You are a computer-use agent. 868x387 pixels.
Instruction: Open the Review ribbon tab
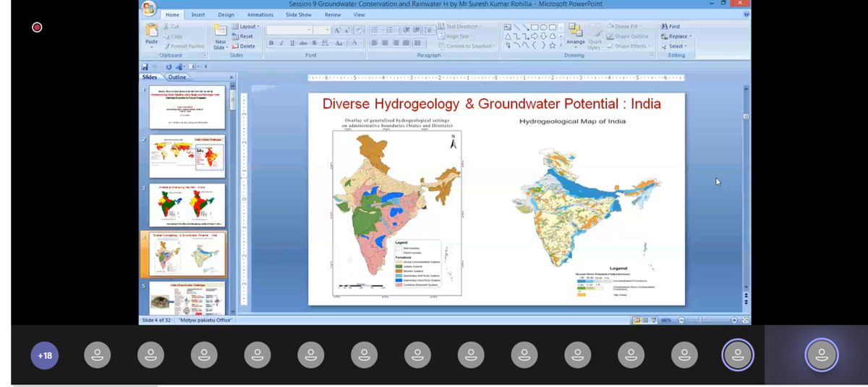pos(333,14)
